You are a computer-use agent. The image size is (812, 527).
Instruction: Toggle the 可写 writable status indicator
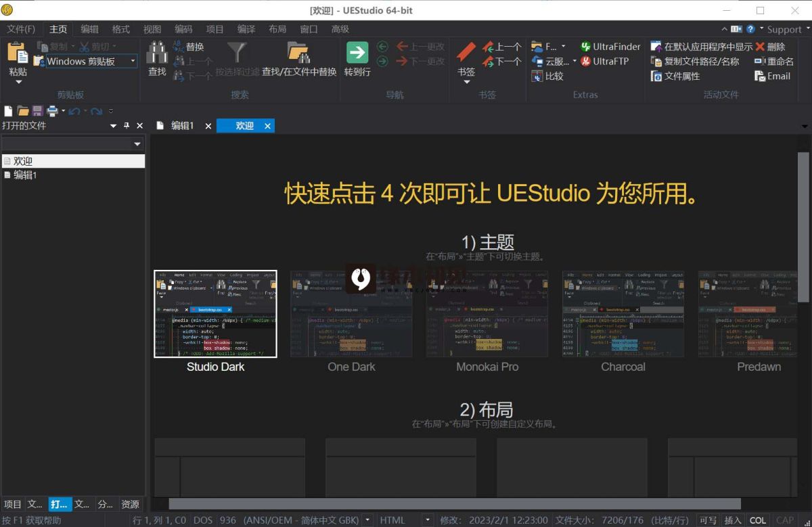(x=708, y=520)
